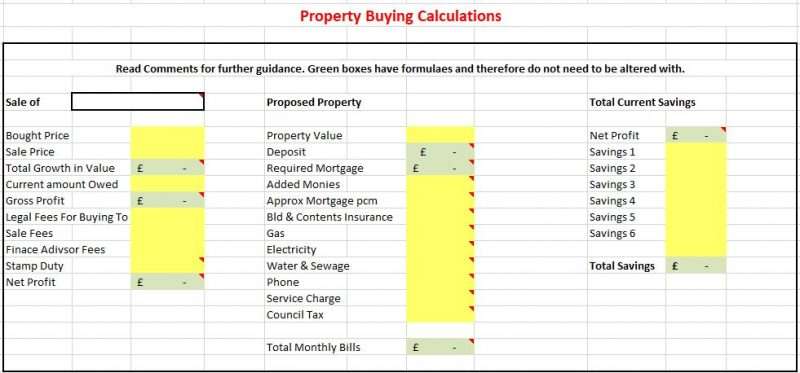800x373 pixels.
Task: Click the Savings 6 yellow cell
Action: 696,233
